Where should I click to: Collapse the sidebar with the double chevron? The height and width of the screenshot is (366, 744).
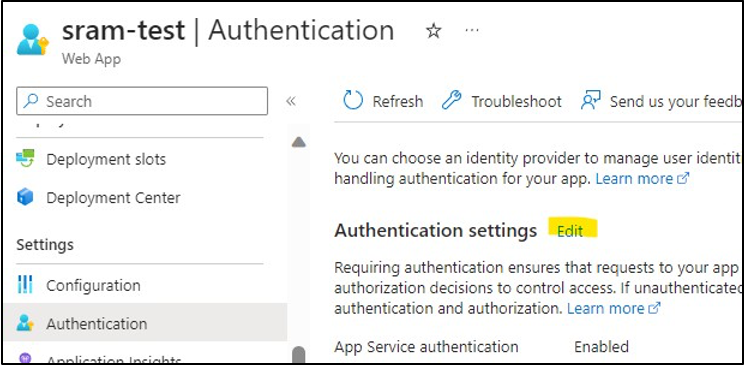tap(291, 101)
